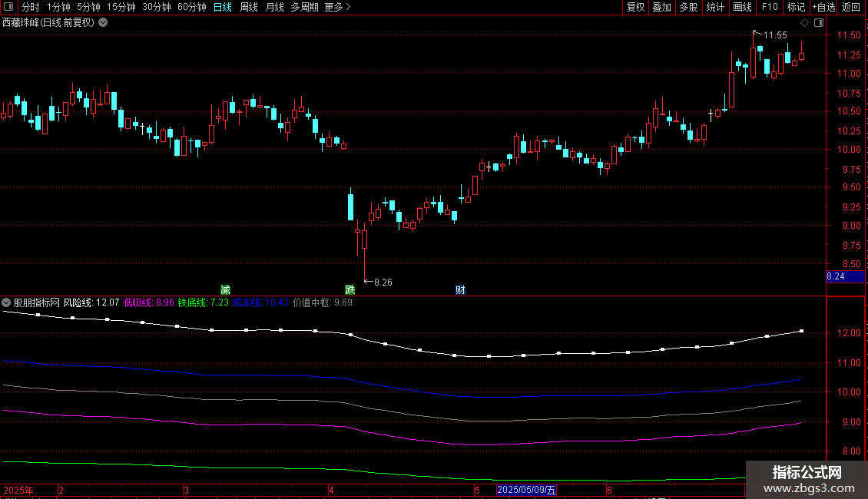Toggle the left sidebar panel icon
The image size is (868, 499).
[x=8, y=7]
